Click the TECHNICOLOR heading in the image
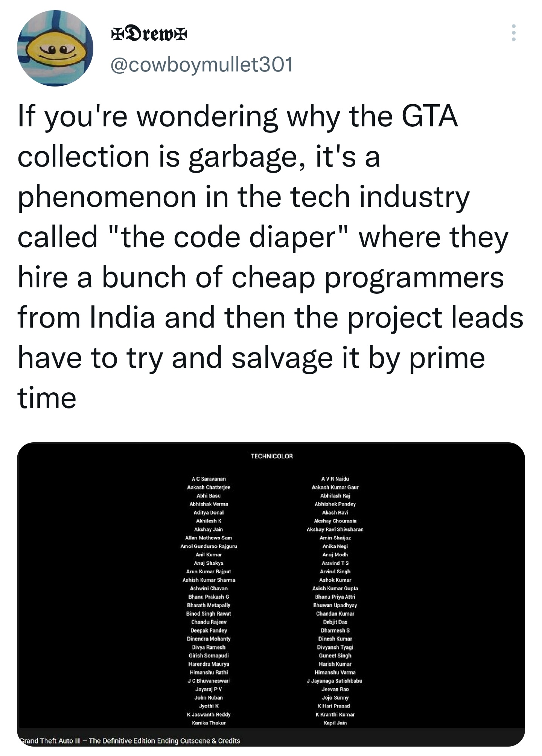 click(x=272, y=456)
